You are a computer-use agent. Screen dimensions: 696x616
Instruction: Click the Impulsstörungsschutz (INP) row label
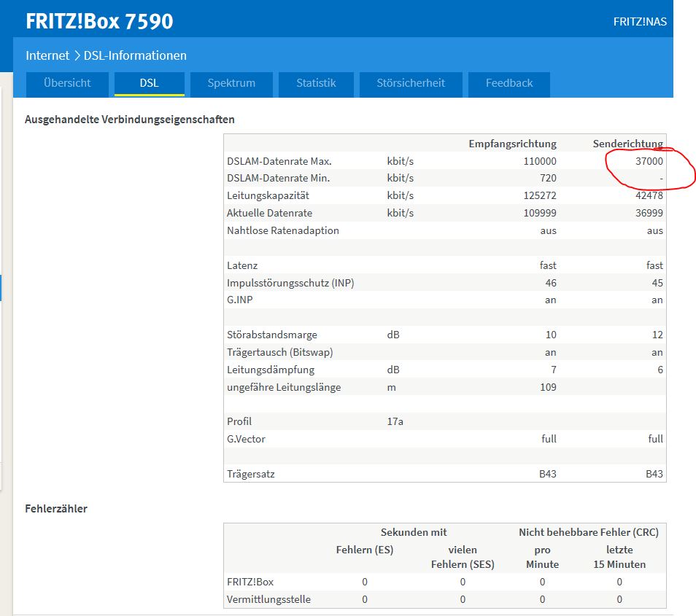[290, 283]
